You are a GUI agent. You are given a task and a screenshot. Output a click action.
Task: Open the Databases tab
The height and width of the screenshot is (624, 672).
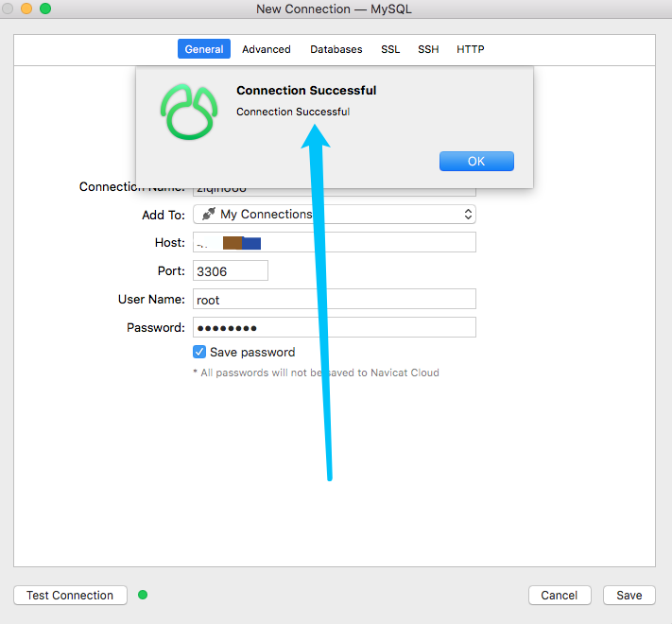(336, 49)
